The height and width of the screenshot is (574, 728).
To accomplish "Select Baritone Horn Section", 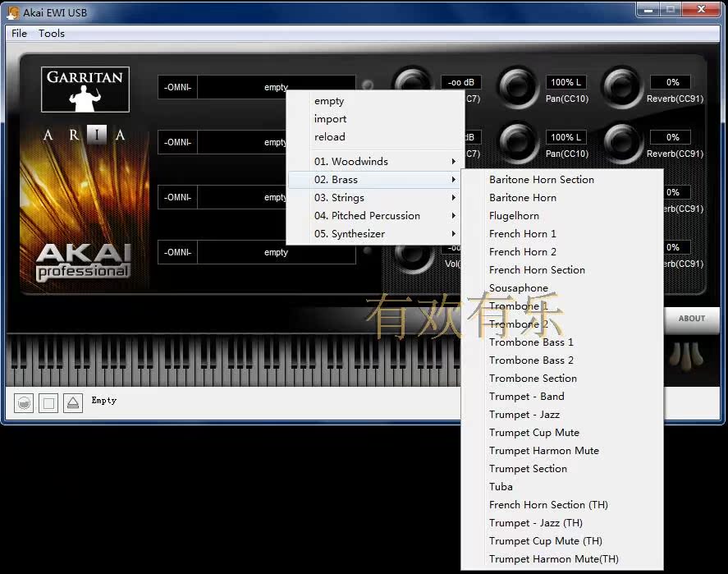I will click(x=562, y=180).
